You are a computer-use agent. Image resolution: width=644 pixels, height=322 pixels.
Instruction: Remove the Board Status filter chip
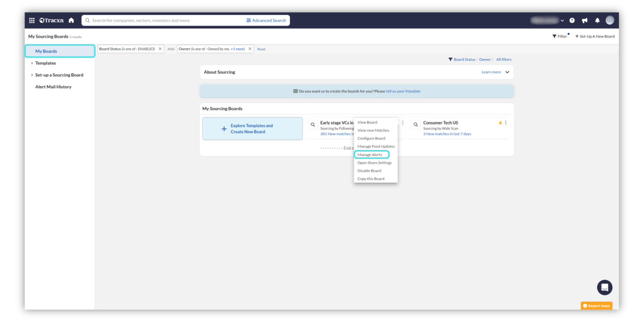pyautogui.click(x=160, y=49)
